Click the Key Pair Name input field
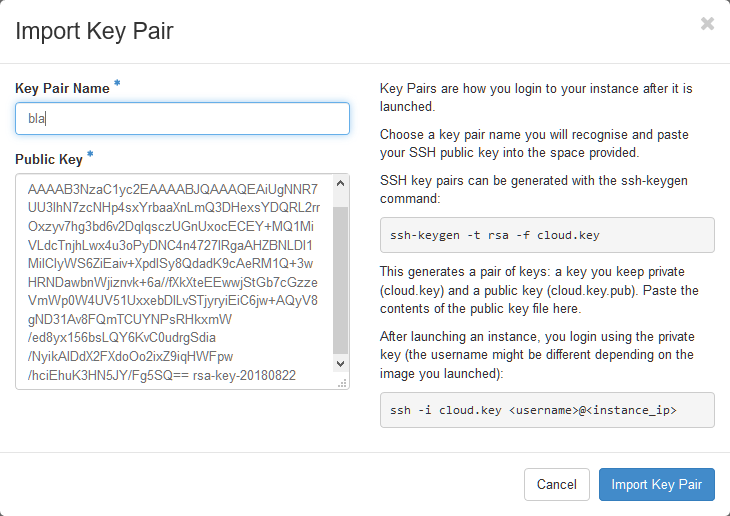 coord(182,118)
